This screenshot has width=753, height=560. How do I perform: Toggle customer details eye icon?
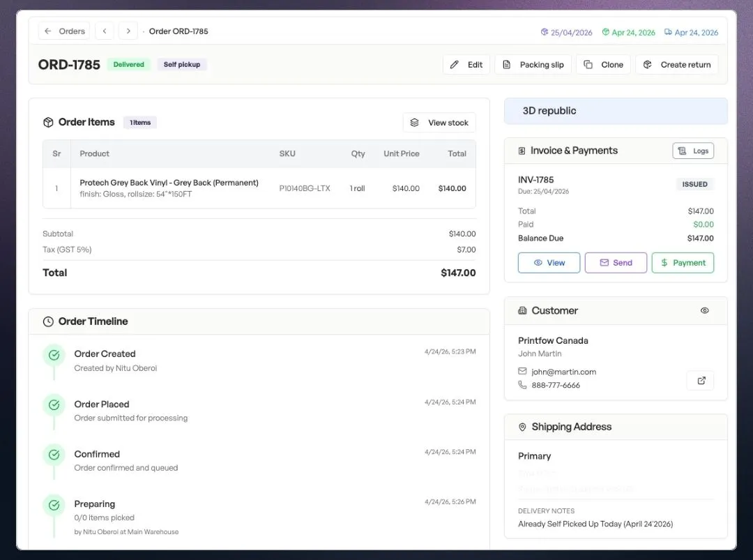pos(704,311)
